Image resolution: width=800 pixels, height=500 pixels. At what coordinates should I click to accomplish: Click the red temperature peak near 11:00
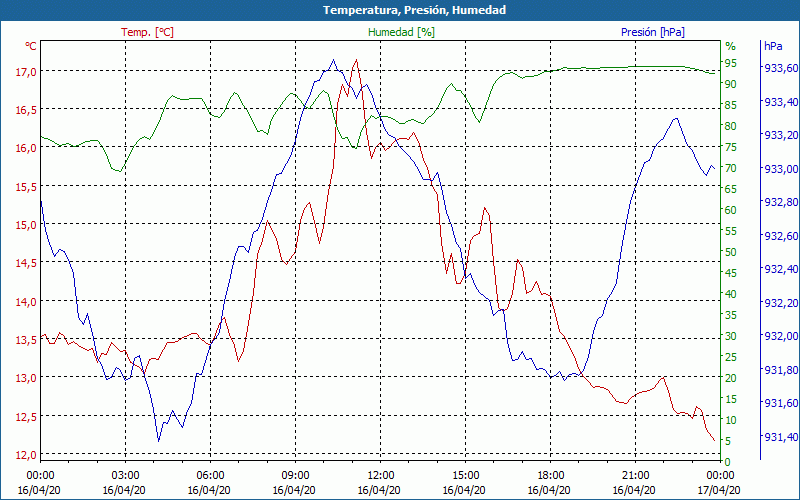356,60
